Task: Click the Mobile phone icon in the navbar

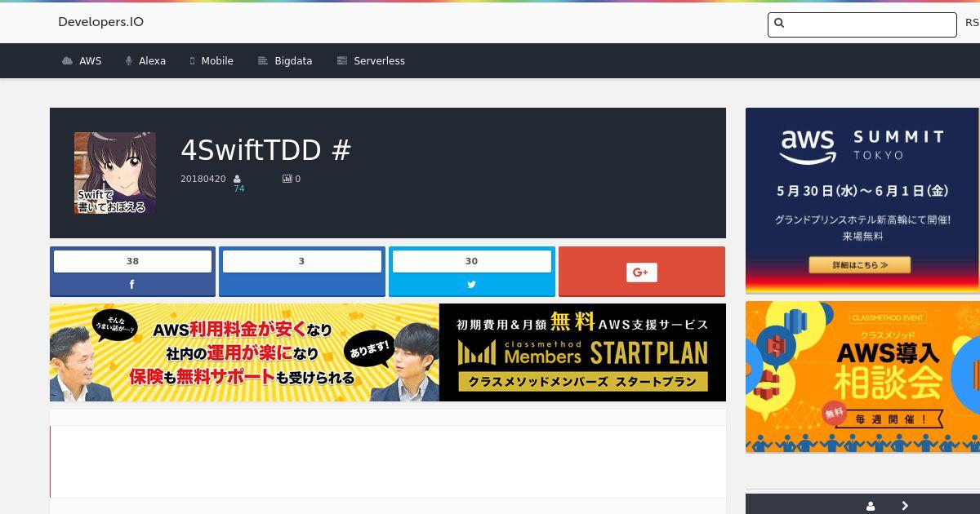Action: [193, 61]
